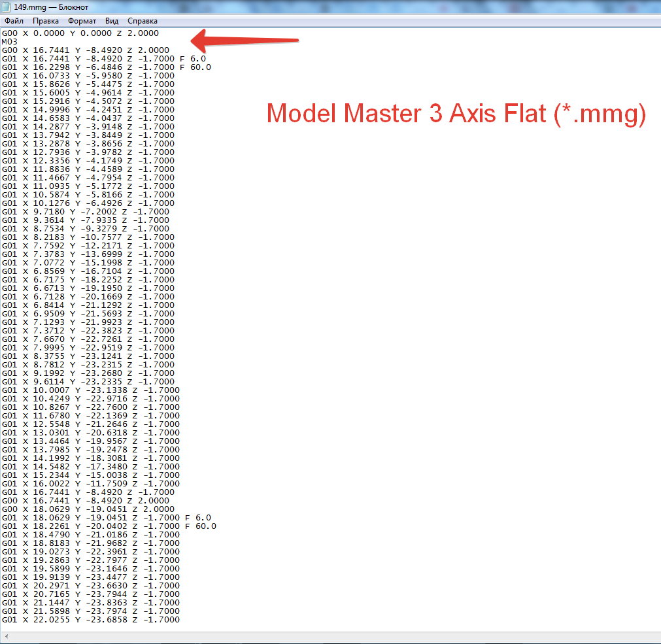Click line 'G01 X 10.1276 Y -6.4926'

(88, 203)
